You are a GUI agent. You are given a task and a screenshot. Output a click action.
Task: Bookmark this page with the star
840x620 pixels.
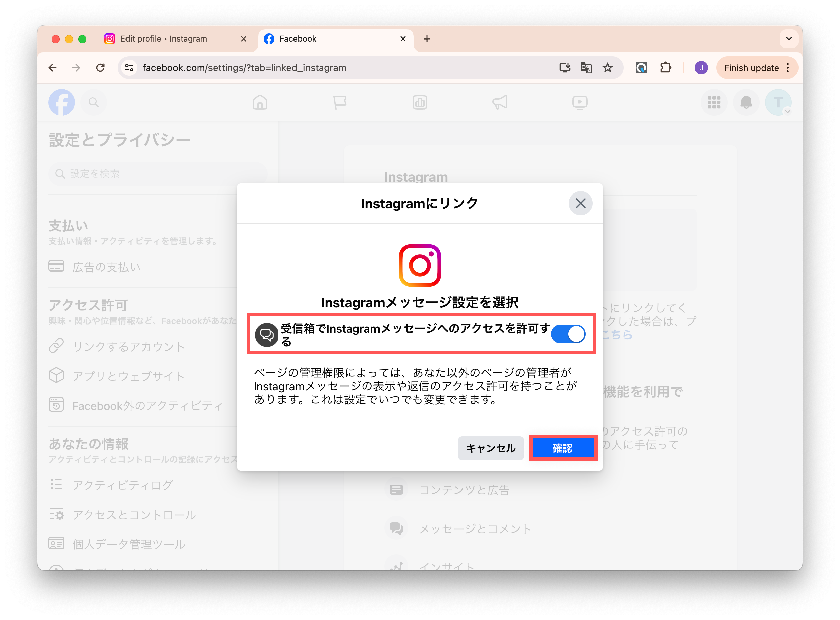607,68
